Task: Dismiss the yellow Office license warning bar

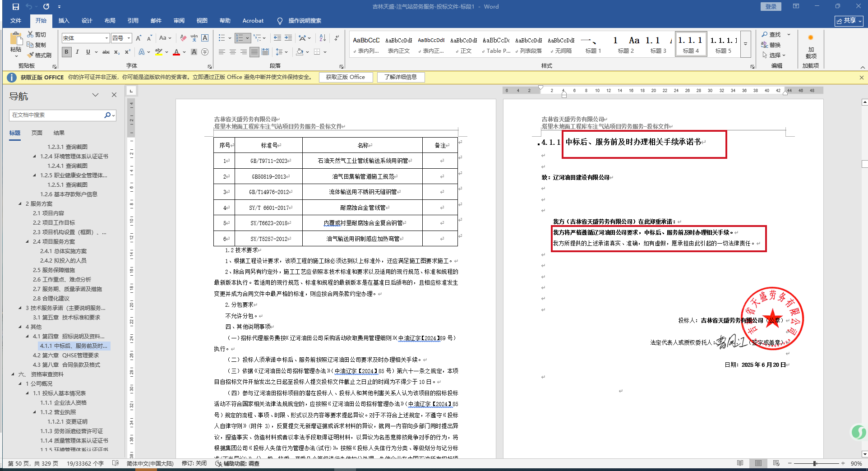Action: click(x=861, y=78)
